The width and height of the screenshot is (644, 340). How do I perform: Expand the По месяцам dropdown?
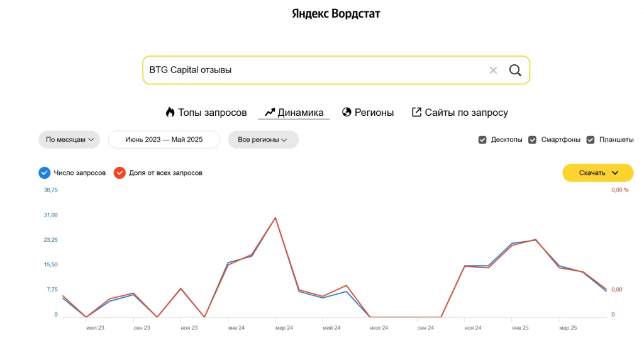pyautogui.click(x=69, y=139)
